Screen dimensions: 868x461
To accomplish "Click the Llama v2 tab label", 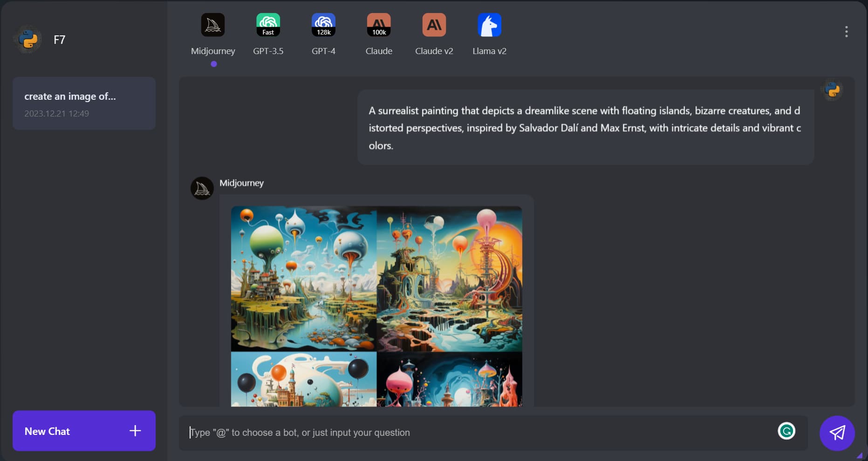I will coord(489,51).
